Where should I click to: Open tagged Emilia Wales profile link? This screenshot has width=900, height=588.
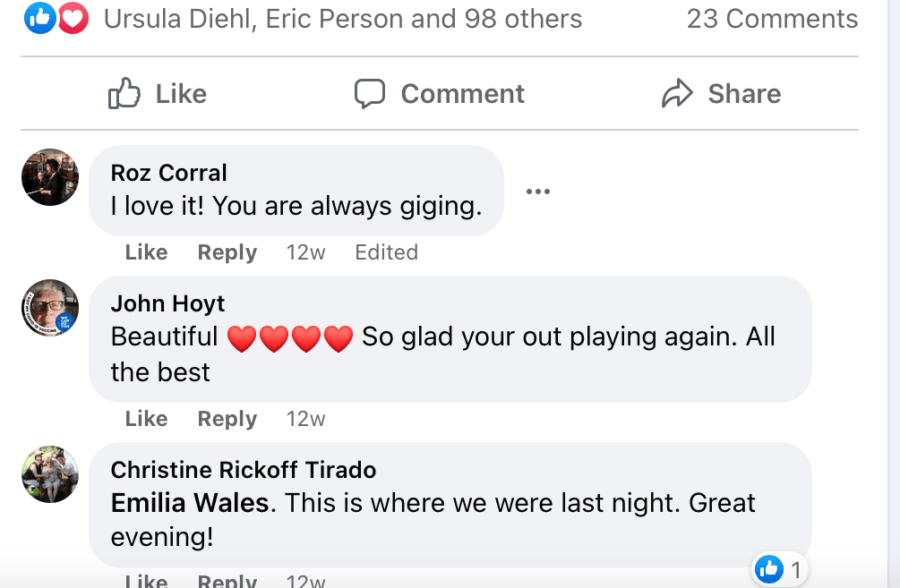[x=189, y=503]
